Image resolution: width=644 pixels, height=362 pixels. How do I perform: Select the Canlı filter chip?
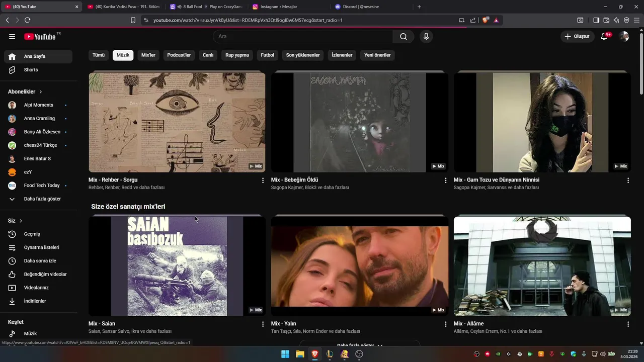[208, 55]
